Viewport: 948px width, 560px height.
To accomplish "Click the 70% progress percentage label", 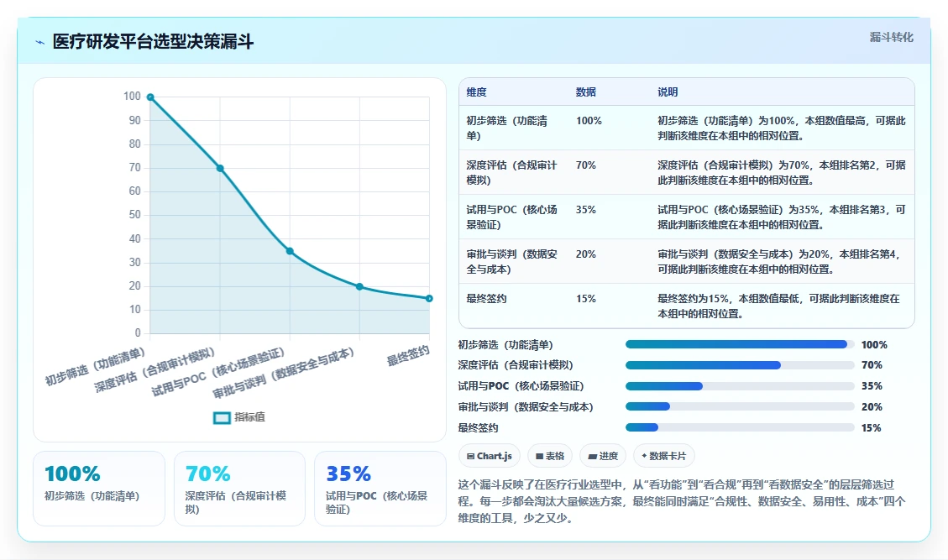I will 872,365.
